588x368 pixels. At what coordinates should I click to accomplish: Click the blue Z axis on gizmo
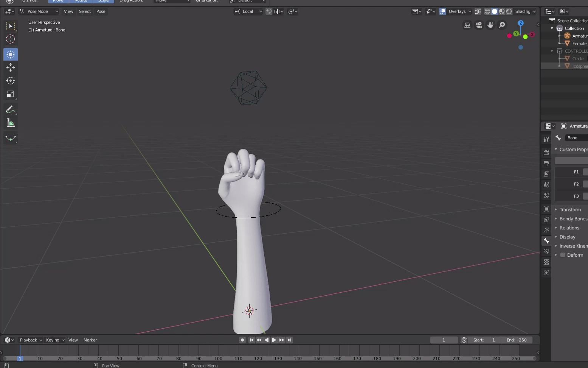[x=521, y=23]
